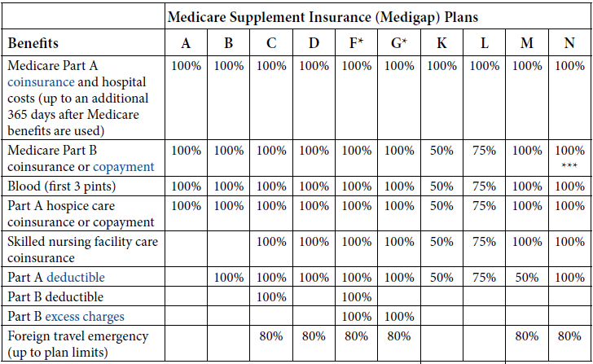Click the Part B deductible row label

55,297
